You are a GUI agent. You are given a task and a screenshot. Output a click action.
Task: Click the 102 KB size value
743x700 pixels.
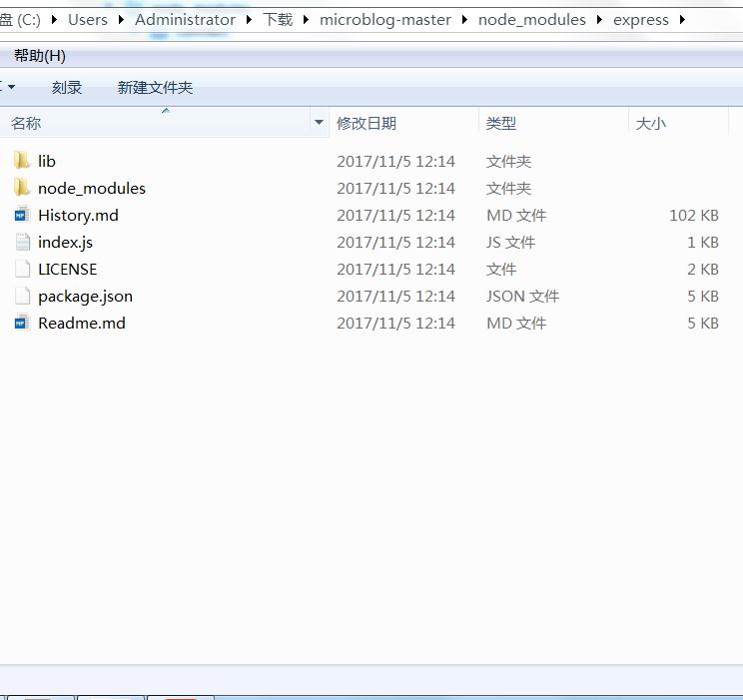pyautogui.click(x=694, y=215)
